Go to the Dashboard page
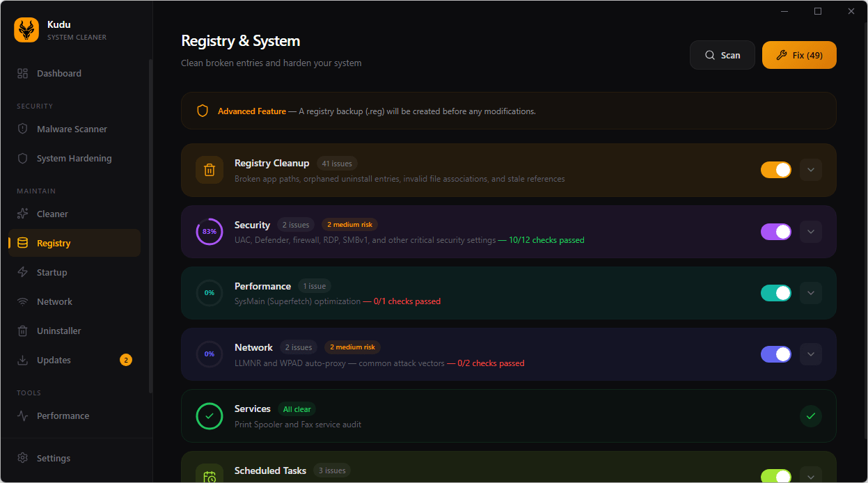The width and height of the screenshot is (868, 483). 58,73
